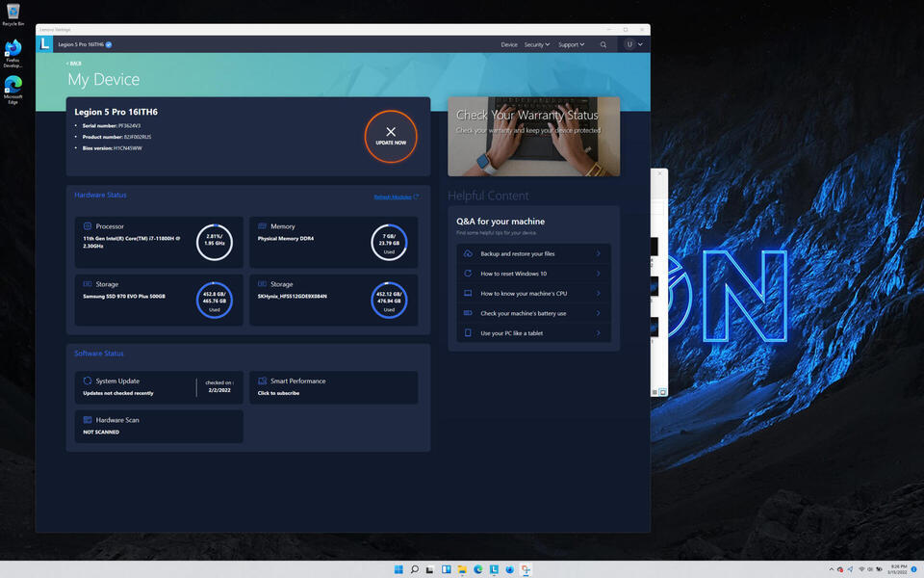Viewport: 924px width, 578px height.
Task: Go back using the BACK link
Action: [74, 64]
